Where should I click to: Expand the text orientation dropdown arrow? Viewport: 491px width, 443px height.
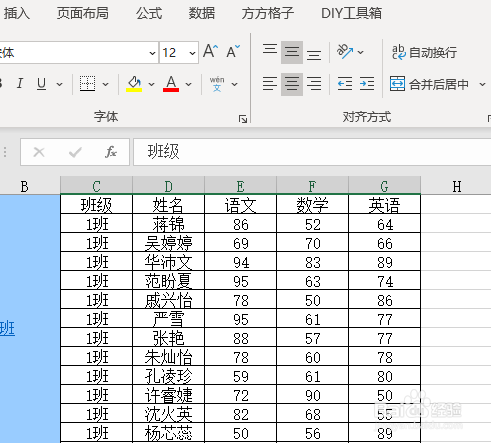360,52
